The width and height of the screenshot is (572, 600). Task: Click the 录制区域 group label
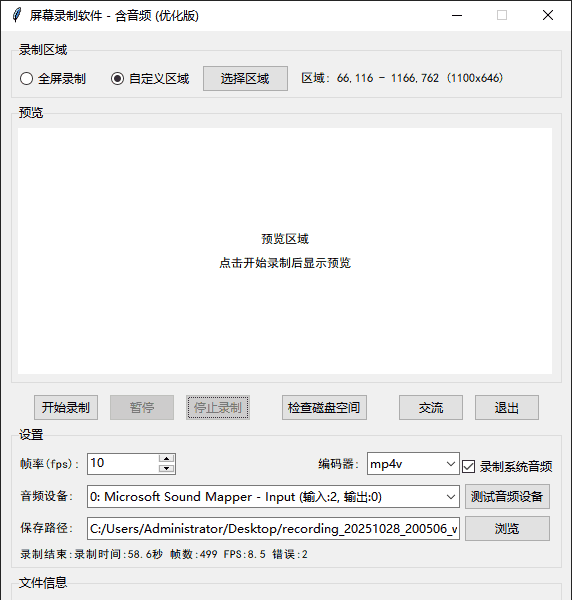[43, 50]
